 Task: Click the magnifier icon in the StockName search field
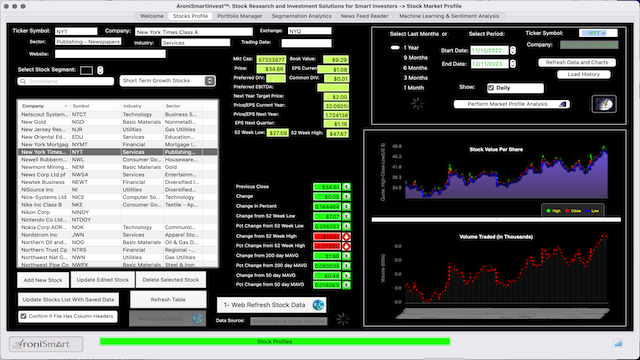pyautogui.click(x=23, y=81)
